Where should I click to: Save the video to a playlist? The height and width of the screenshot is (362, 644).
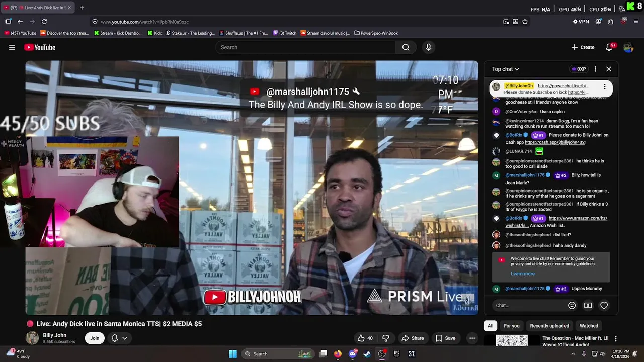445,338
